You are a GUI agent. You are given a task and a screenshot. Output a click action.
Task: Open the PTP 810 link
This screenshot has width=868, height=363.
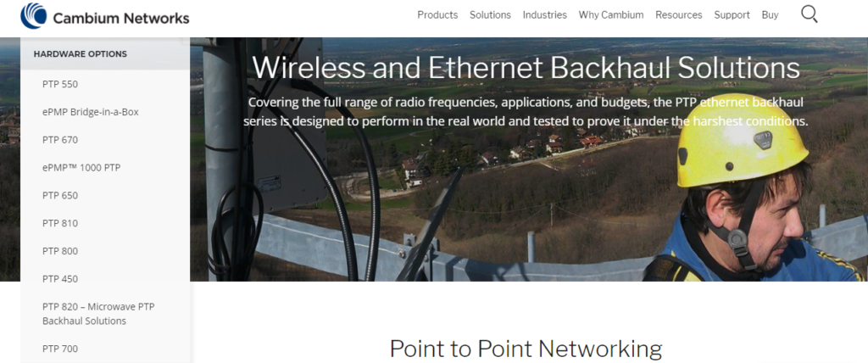tap(60, 223)
